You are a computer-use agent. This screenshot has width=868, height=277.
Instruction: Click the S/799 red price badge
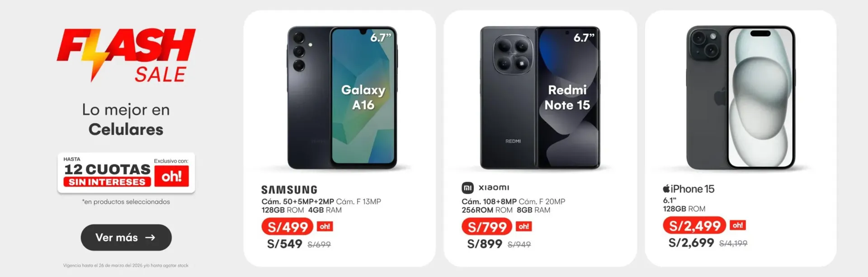click(x=487, y=226)
